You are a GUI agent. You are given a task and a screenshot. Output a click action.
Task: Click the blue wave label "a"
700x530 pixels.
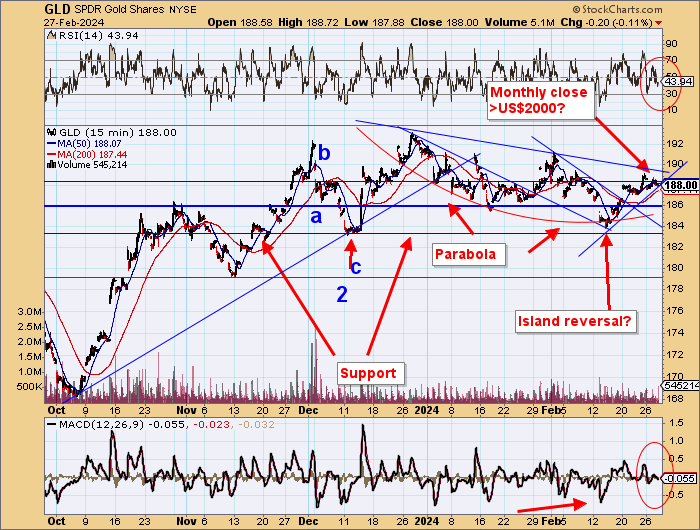[316, 217]
